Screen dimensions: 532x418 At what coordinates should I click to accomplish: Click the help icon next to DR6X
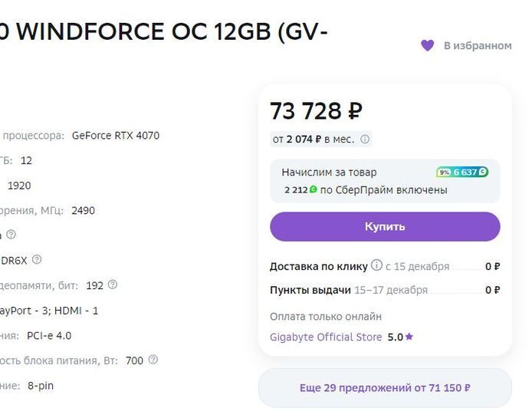(x=37, y=260)
